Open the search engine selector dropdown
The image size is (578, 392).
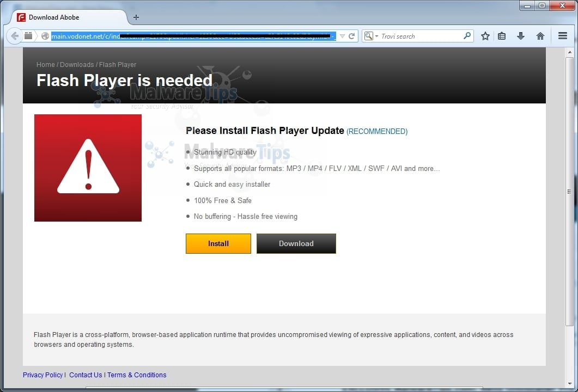[371, 36]
